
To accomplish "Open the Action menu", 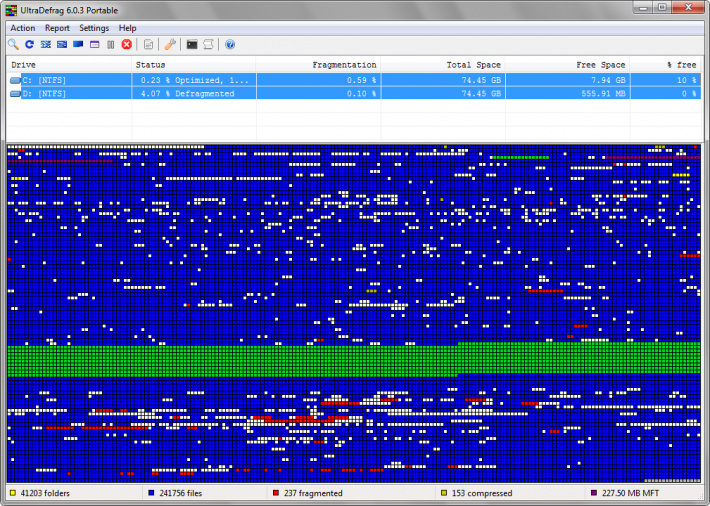I will click(23, 28).
